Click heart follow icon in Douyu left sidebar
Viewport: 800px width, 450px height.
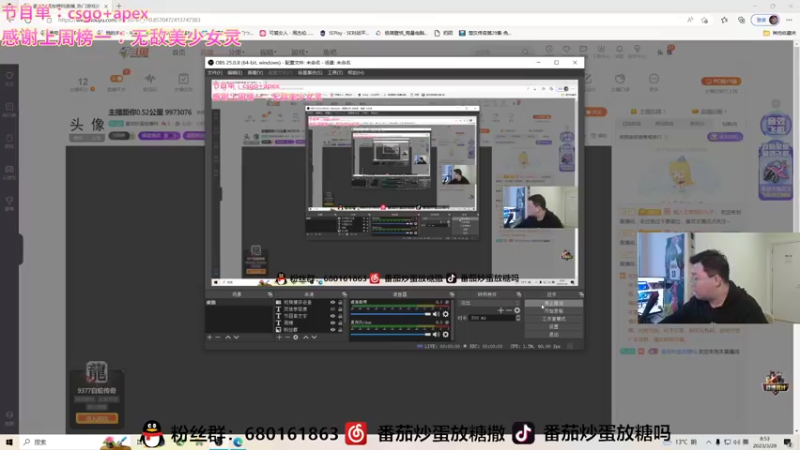[9, 78]
